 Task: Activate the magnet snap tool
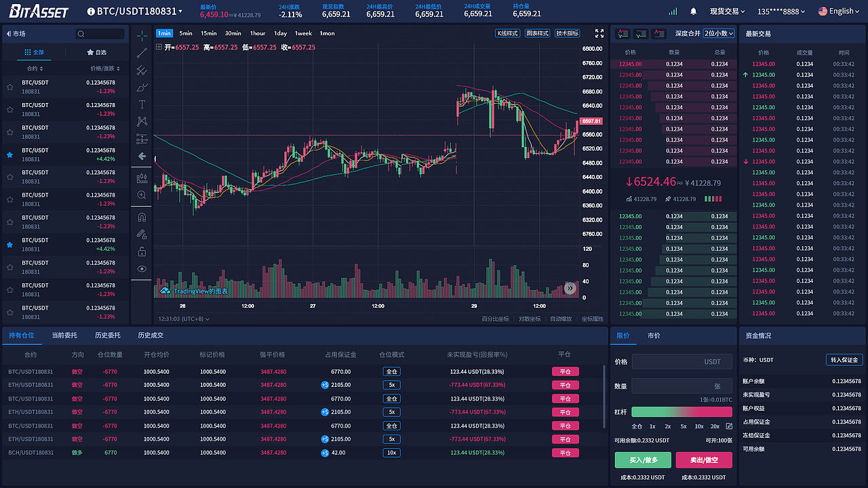point(142,217)
